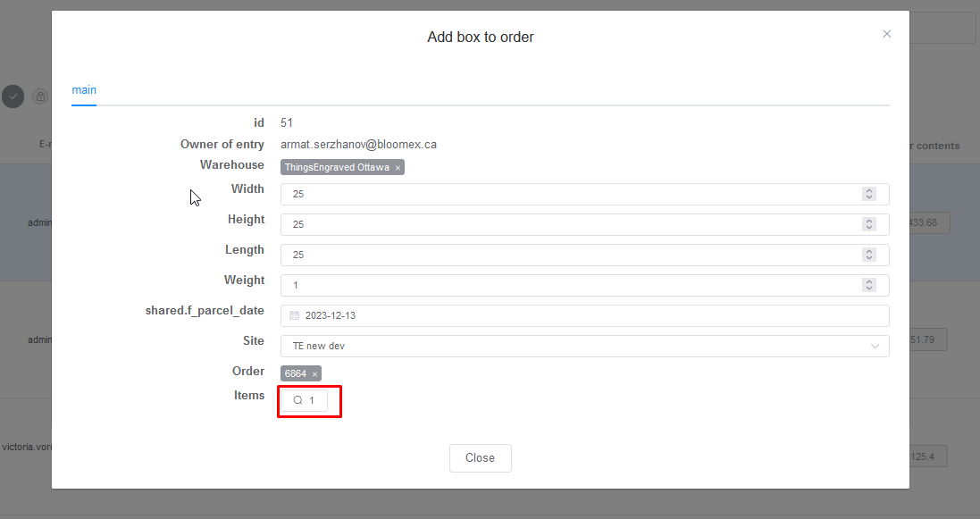
Task: Click the Items search box
Action: coord(305,400)
